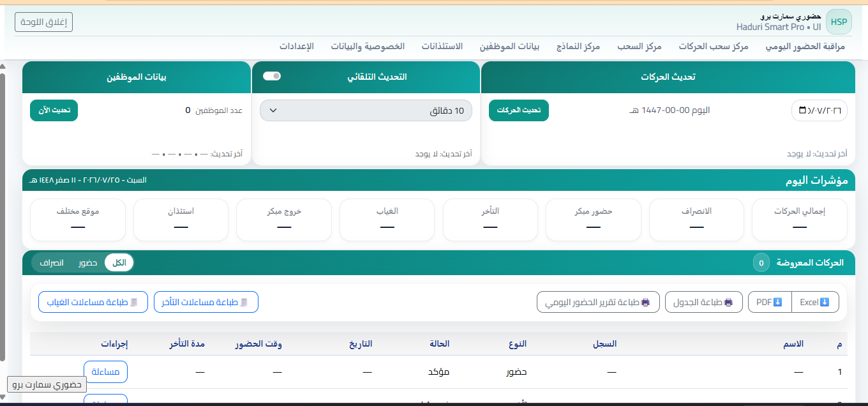This screenshot has height=406, width=868.
Task: Click تحديث الآن button
Action: pyautogui.click(x=54, y=110)
